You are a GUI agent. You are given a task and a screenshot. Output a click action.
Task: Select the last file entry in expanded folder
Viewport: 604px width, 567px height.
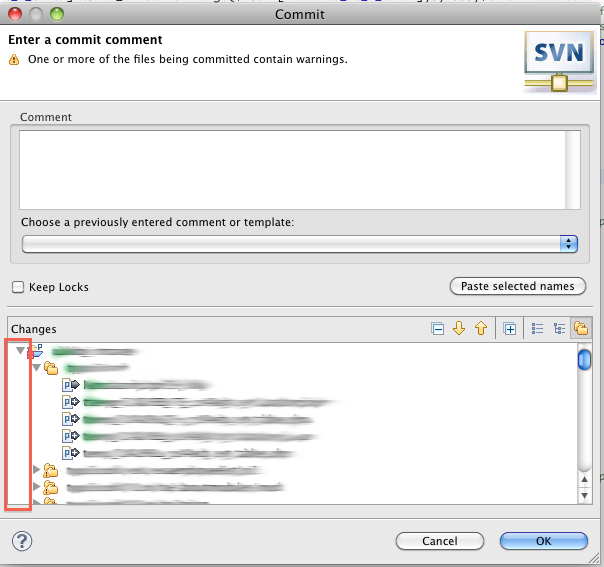click(x=177, y=453)
